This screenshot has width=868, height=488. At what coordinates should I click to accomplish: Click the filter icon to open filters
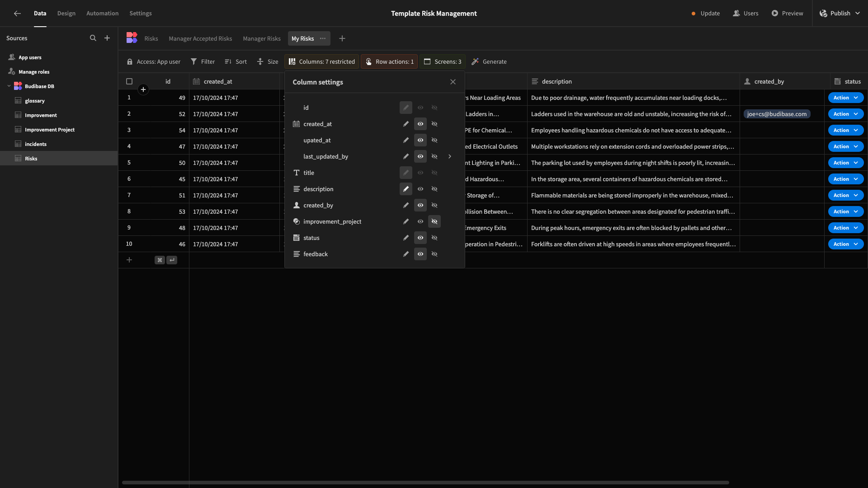point(193,61)
